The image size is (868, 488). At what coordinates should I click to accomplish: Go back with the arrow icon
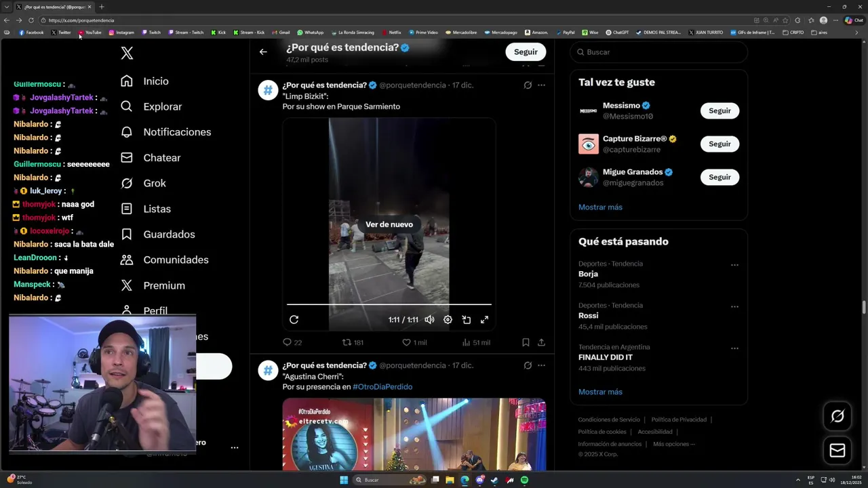263,52
